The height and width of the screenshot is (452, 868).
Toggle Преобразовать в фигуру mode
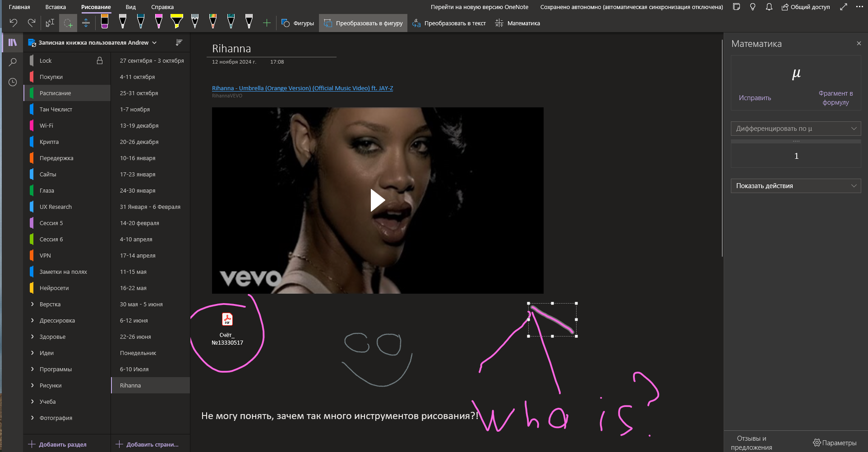[363, 23]
